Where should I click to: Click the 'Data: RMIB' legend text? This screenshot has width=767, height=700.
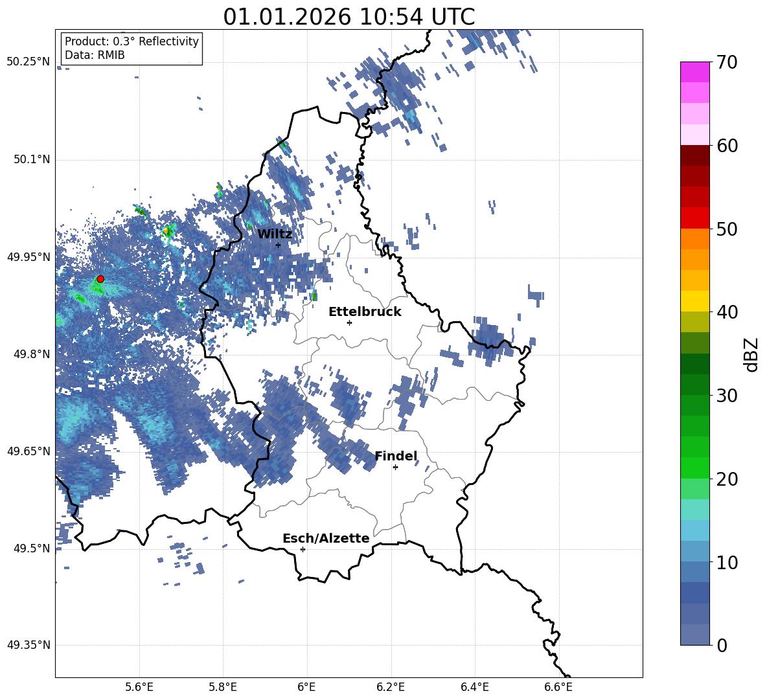pyautogui.click(x=95, y=55)
